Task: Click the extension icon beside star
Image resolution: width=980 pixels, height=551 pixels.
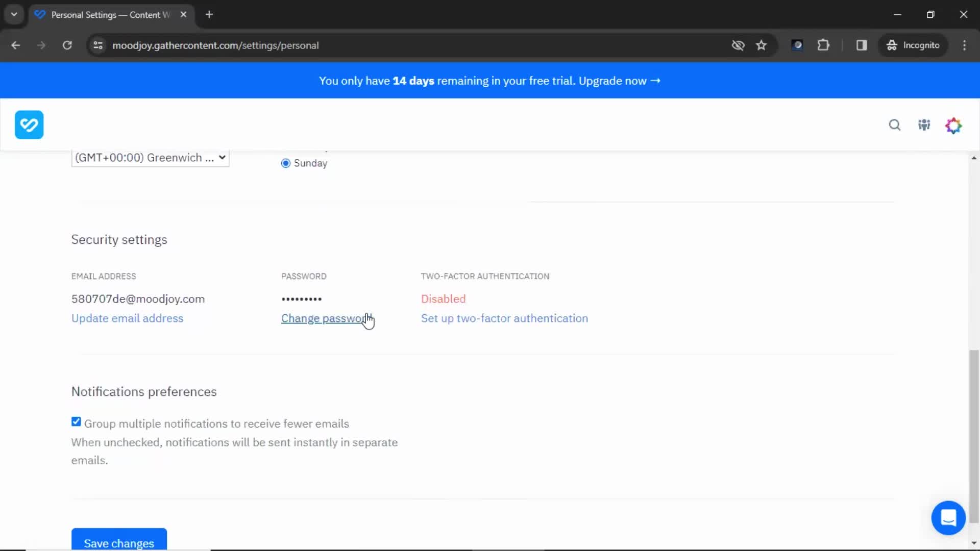Action: [797, 45]
